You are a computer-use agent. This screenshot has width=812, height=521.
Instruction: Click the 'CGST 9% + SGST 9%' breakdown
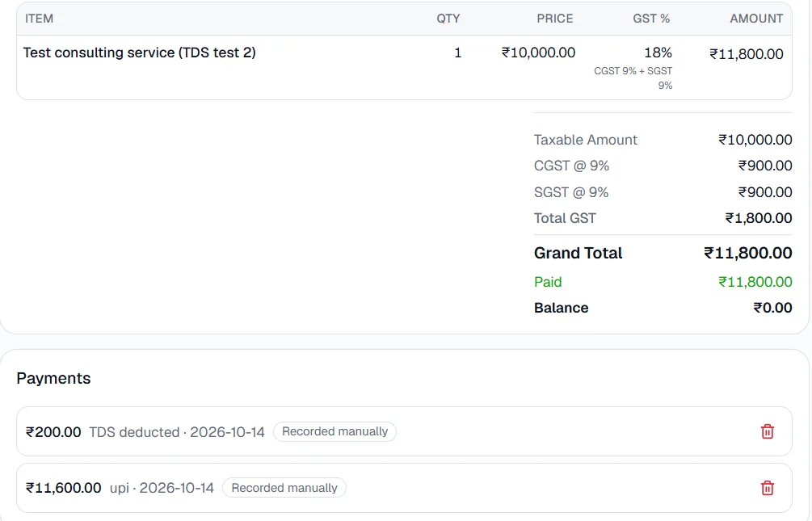click(x=633, y=78)
